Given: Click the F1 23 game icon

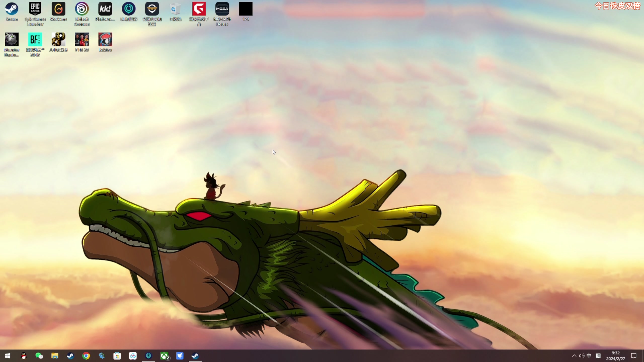Looking at the screenshot, I should point(82,40).
